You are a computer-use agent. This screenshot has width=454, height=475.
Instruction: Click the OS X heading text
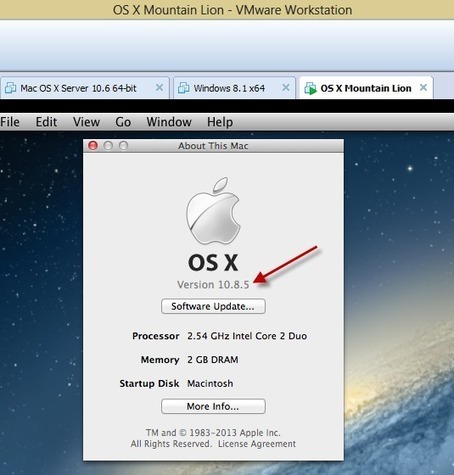click(x=213, y=263)
